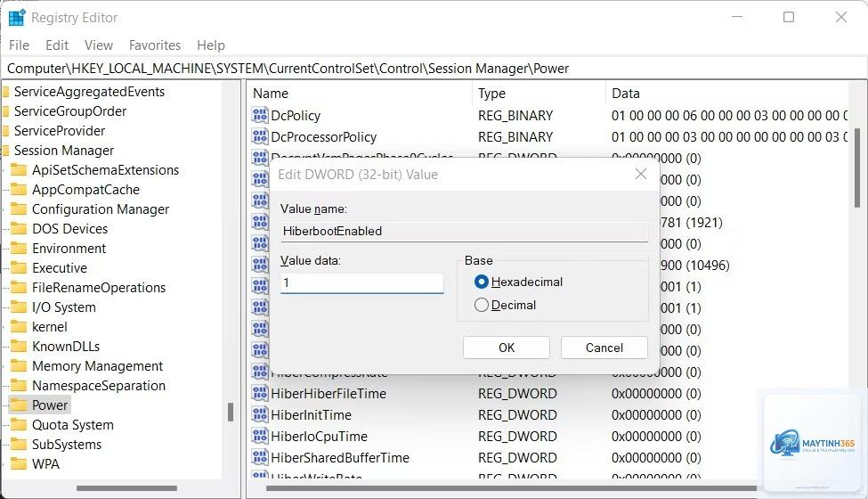
Task: Click the WPA folder icon
Action: pyautogui.click(x=19, y=463)
